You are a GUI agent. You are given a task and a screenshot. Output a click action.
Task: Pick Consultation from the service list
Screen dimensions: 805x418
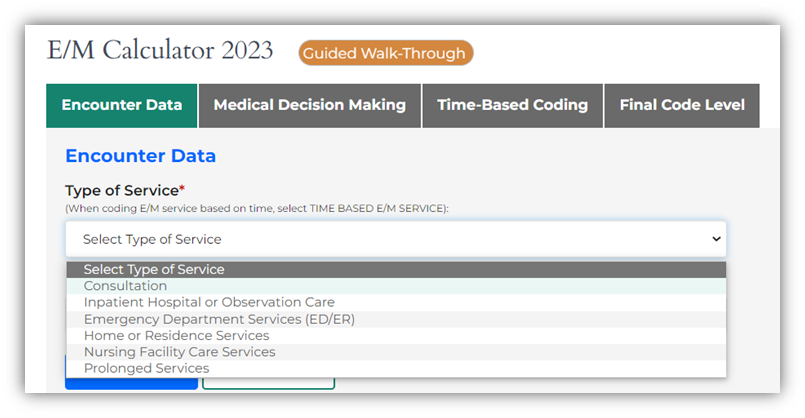click(x=125, y=286)
